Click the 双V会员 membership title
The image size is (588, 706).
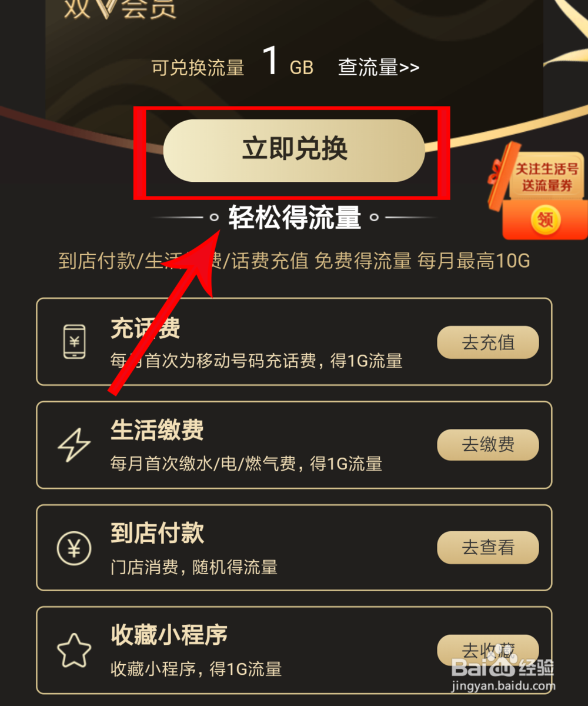click(x=121, y=9)
